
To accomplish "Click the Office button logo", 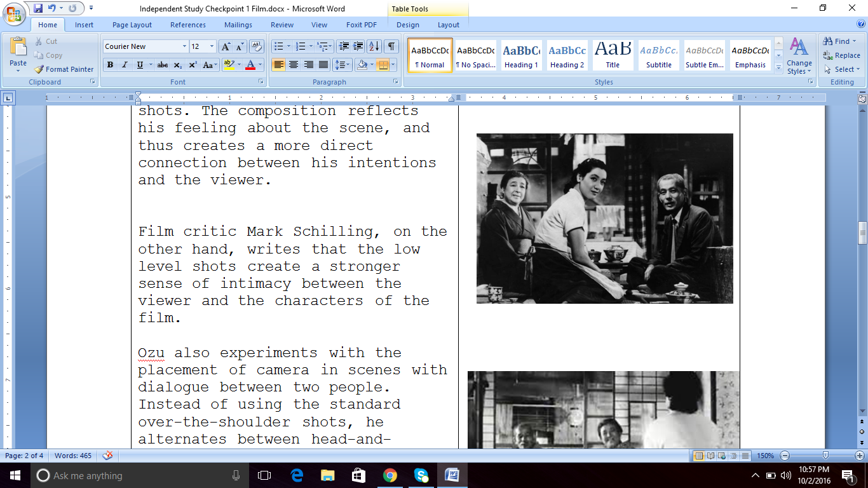I will [x=14, y=13].
